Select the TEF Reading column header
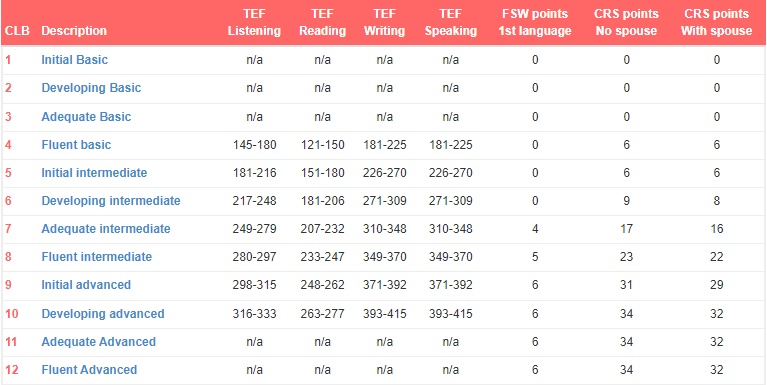 322,23
